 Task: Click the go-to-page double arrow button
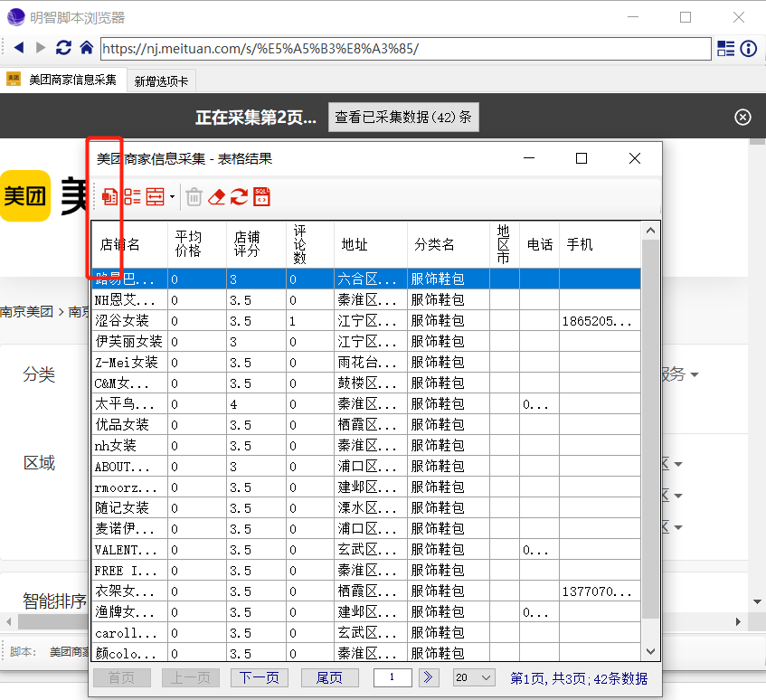tap(428, 677)
